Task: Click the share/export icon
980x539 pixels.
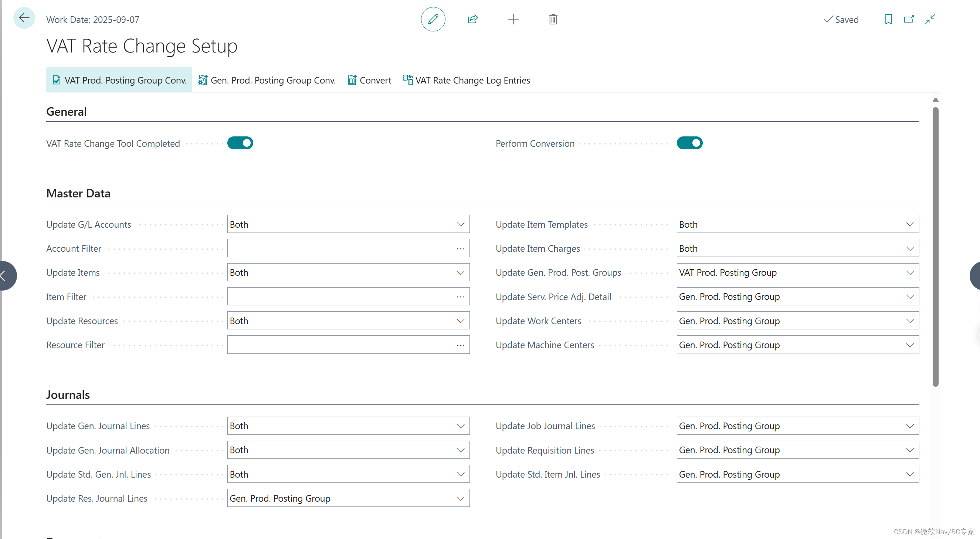Action: (473, 19)
